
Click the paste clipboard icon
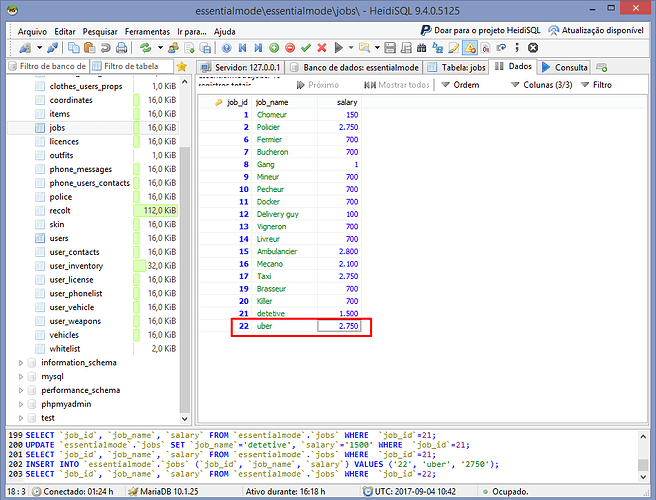pyautogui.click(x=90, y=48)
